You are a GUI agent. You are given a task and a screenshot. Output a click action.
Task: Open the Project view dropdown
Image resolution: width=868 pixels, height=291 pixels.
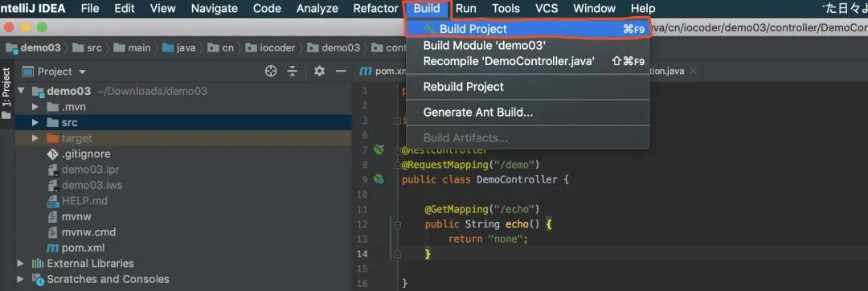[x=55, y=72]
